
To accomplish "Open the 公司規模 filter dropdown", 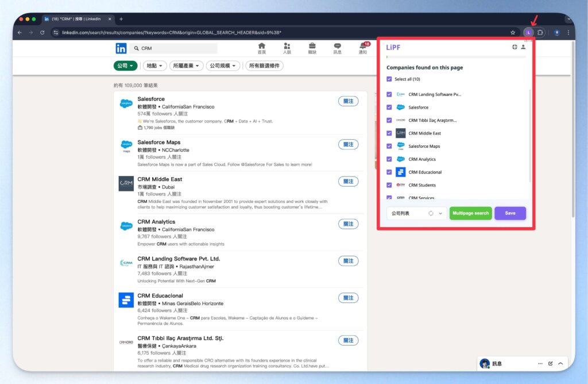I will [x=223, y=66].
